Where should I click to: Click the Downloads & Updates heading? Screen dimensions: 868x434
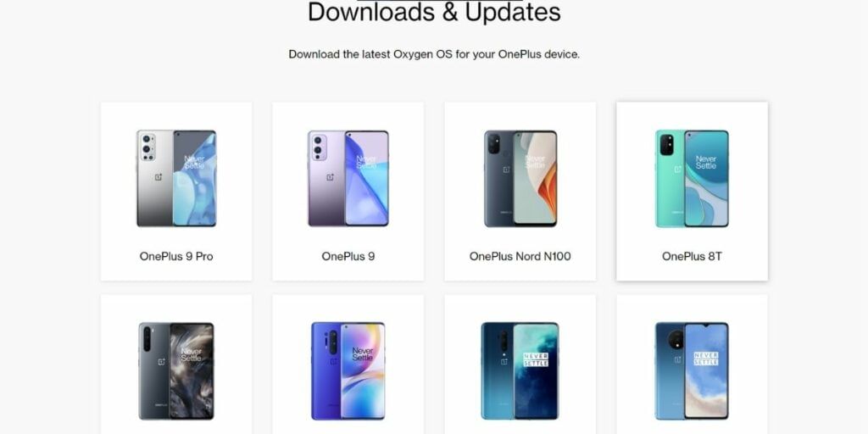pyautogui.click(x=434, y=12)
